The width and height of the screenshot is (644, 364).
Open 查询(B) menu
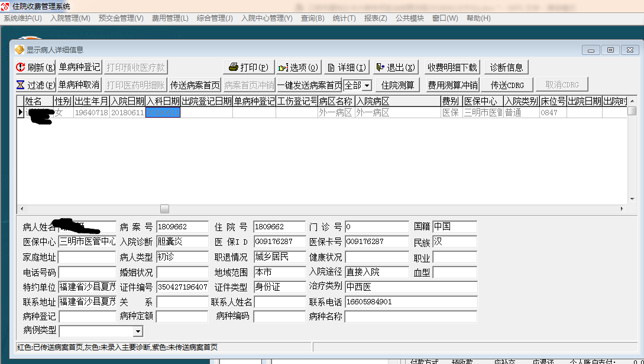tap(313, 18)
